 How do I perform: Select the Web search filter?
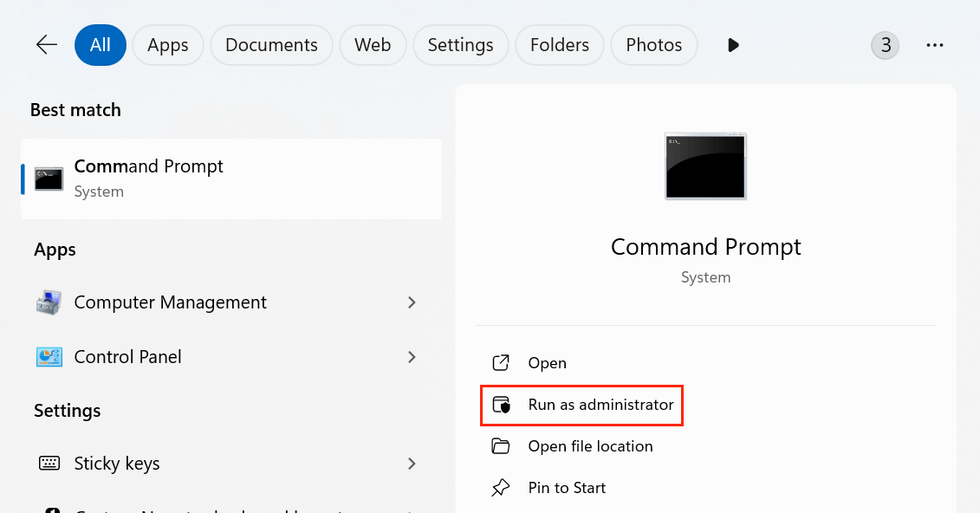(x=373, y=44)
